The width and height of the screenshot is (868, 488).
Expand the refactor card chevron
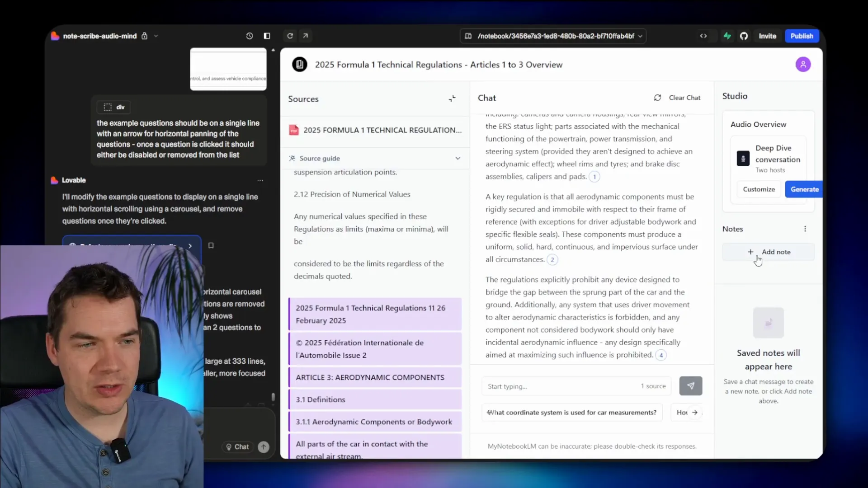(x=190, y=246)
